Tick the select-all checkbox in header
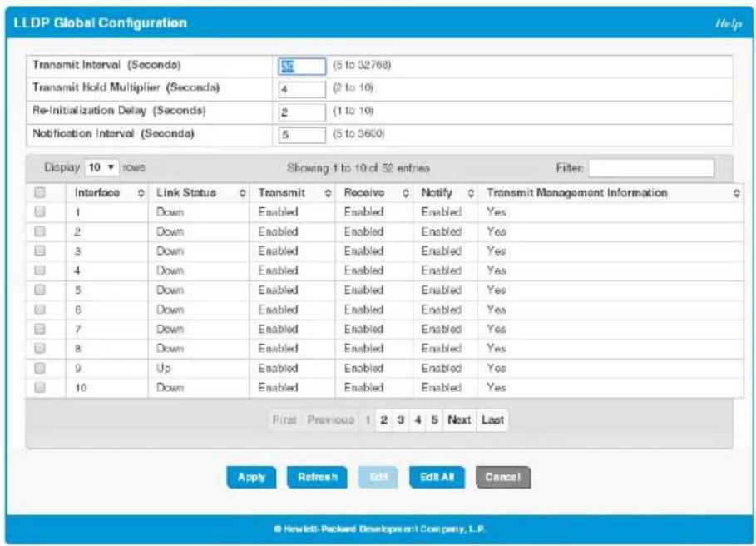Image resolution: width=756 pixels, height=546 pixels. (40, 192)
